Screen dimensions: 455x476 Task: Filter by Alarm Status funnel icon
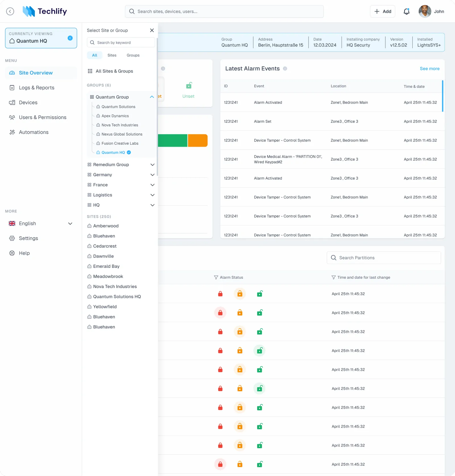[216, 277]
